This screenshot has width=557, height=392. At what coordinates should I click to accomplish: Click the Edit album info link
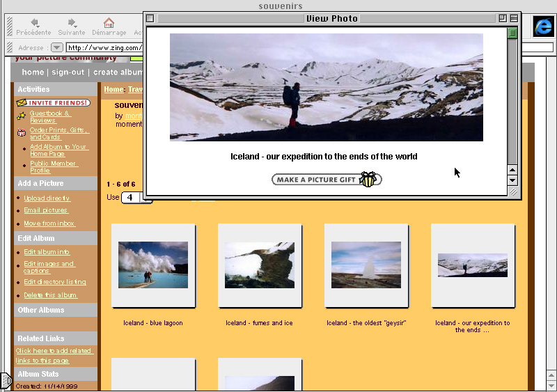tap(47, 252)
